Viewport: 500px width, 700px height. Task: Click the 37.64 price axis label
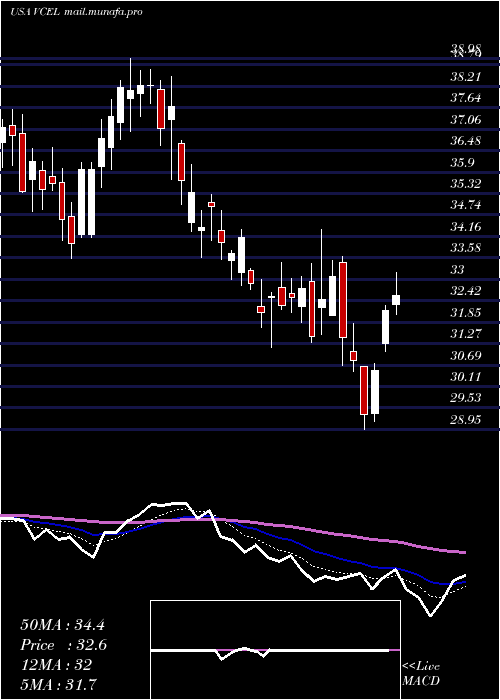click(466, 98)
